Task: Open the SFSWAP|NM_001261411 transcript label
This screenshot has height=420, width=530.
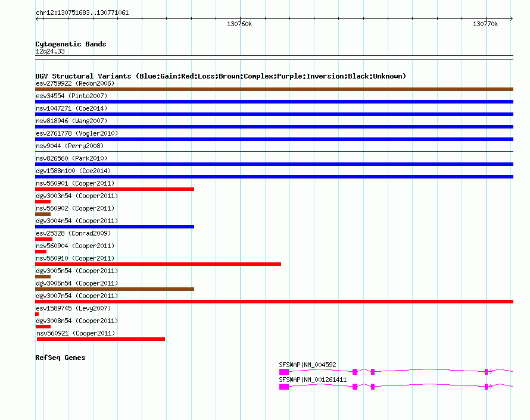Action: 313,380
